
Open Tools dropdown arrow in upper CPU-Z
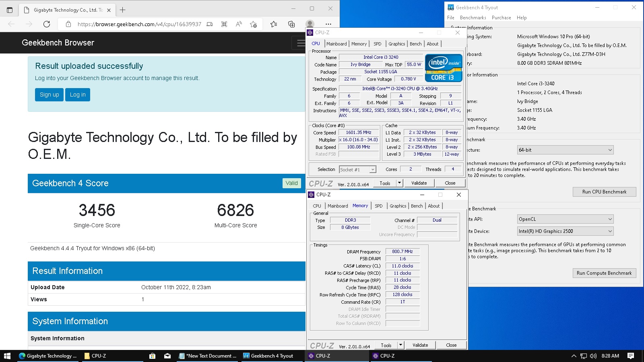[x=399, y=183]
